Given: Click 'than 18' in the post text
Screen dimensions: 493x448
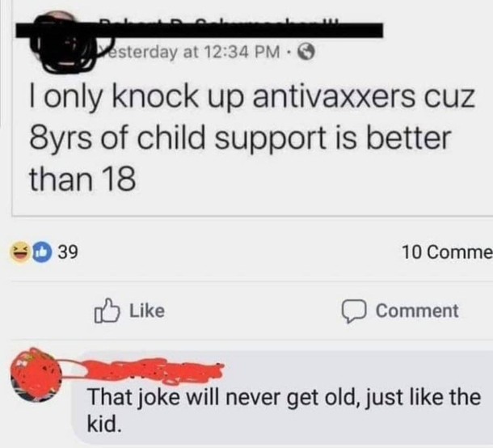Looking at the screenshot, I should [x=82, y=179].
